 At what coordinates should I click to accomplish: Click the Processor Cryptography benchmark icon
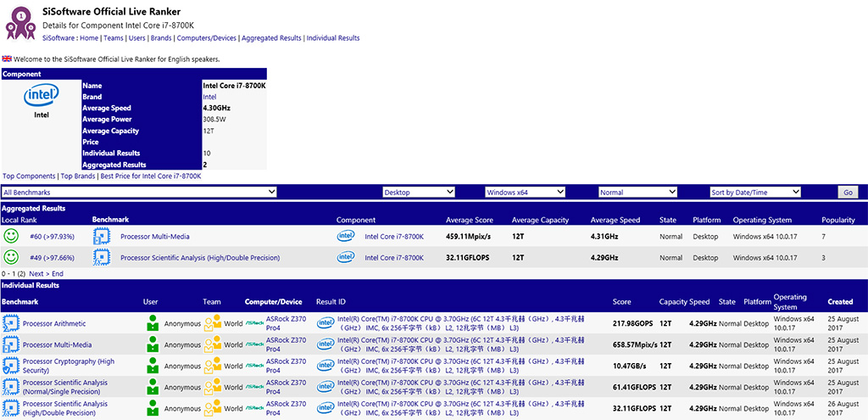10,366
